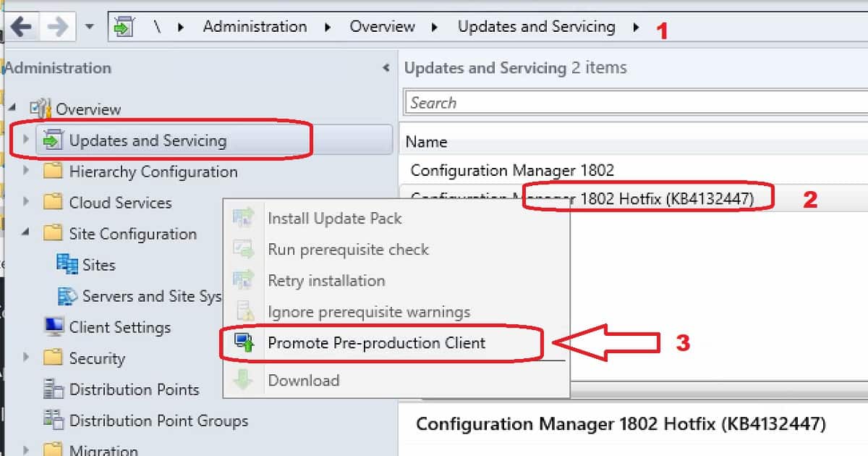Select Migration in the tree
This screenshot has height=456, width=868.
click(x=103, y=450)
